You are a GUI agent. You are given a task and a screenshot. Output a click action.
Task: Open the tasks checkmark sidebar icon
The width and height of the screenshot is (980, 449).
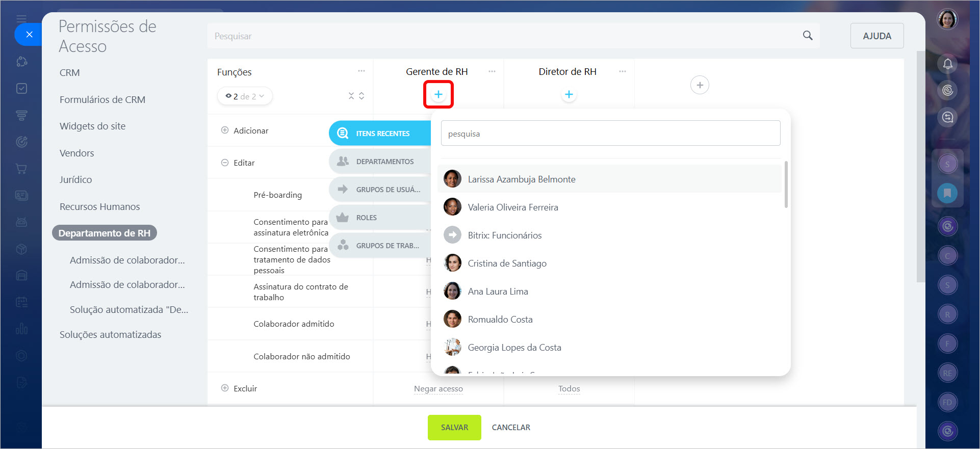pos(21,88)
